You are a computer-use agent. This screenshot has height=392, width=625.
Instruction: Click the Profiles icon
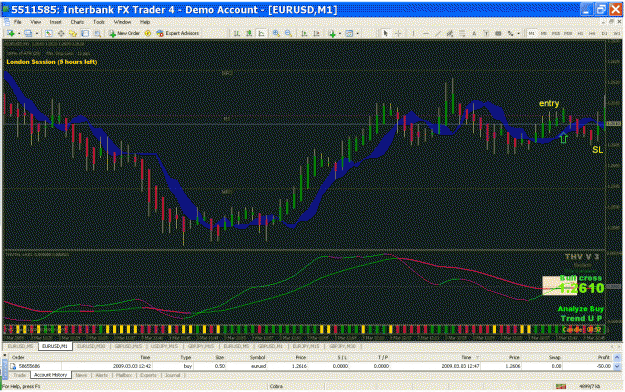pos(28,33)
